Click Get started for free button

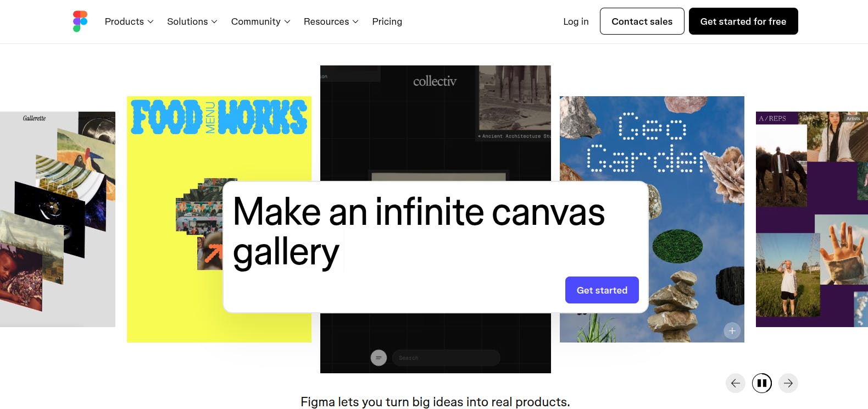click(x=743, y=21)
